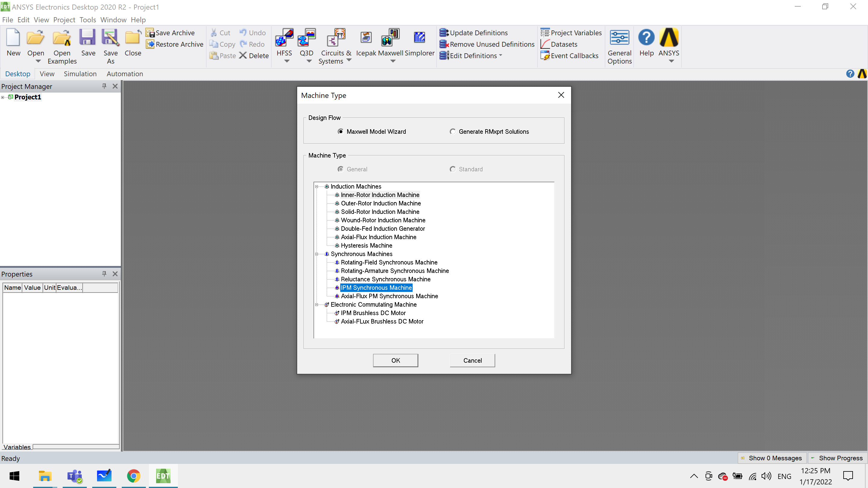Select Reluctance Synchronous Machine
Screen dimensions: 868x488
[385, 280]
